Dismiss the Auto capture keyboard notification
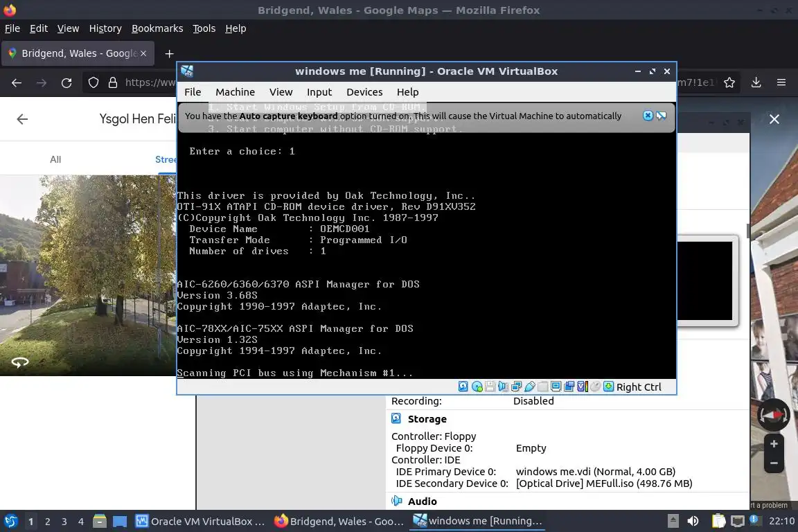The height and width of the screenshot is (532, 798). [x=648, y=116]
